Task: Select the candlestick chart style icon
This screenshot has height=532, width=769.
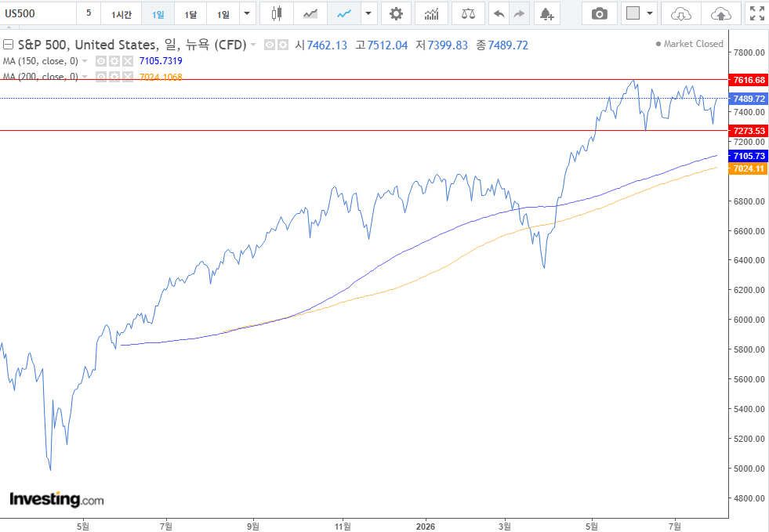Action: (277, 14)
